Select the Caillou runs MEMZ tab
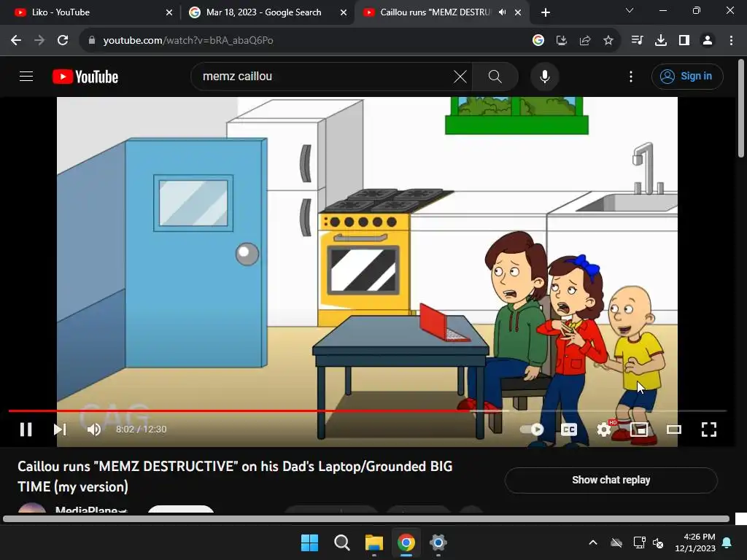Viewport: 747px width, 560px height. coord(435,12)
